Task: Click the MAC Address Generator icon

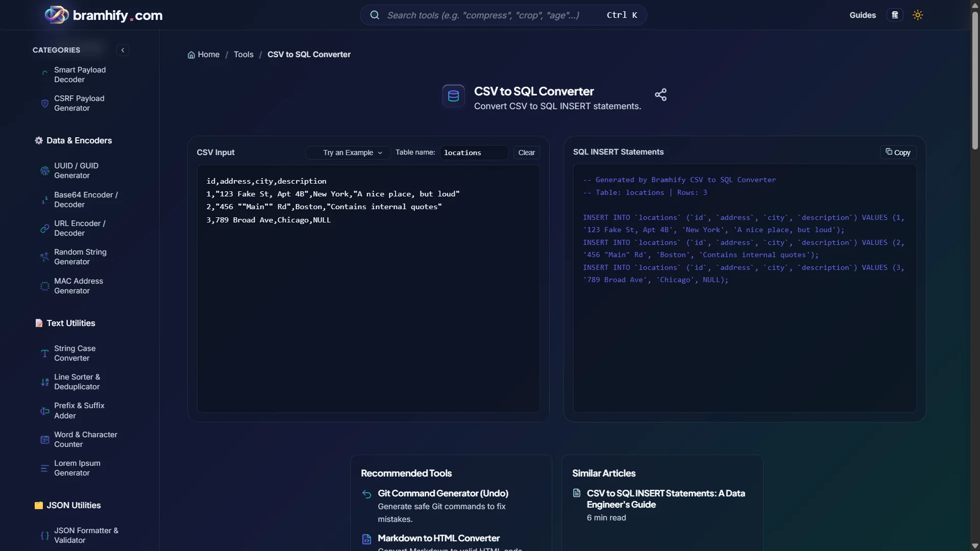Action: pyautogui.click(x=45, y=286)
